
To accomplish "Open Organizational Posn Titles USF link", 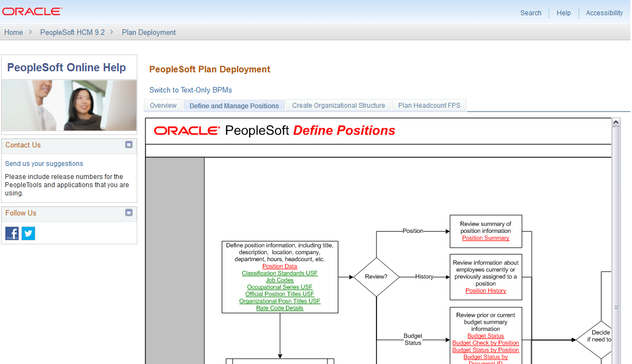I will [x=279, y=301].
